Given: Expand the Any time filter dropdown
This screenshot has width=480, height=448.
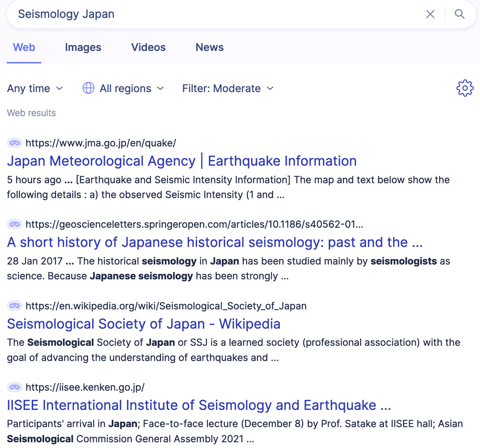Looking at the screenshot, I should 35,88.
